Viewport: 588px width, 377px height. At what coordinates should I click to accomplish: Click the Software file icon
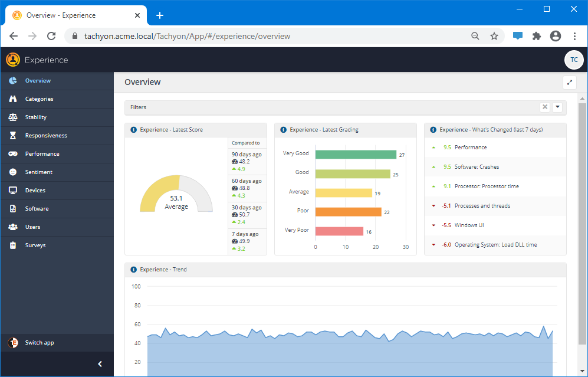(x=13, y=209)
